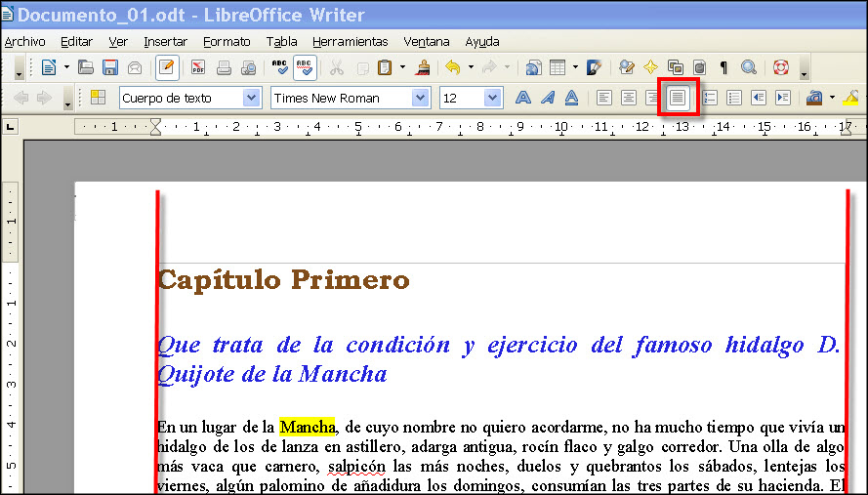This screenshot has height=495, width=868.
Task: Open the Times New Roman font dropdown
Action: (x=420, y=98)
